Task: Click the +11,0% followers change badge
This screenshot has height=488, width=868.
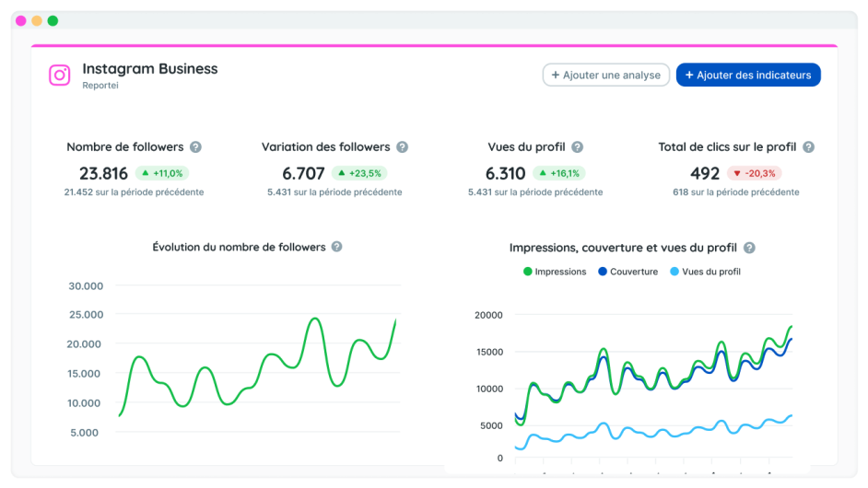Action: (162, 173)
